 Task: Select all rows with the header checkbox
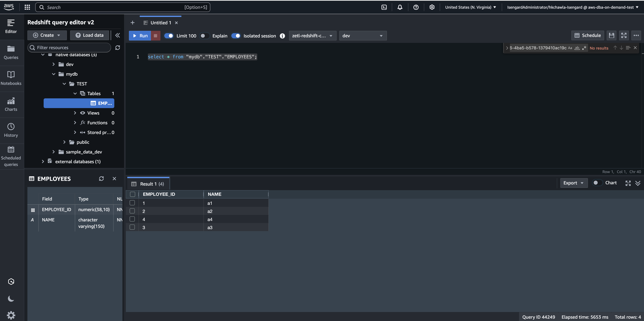(133, 194)
